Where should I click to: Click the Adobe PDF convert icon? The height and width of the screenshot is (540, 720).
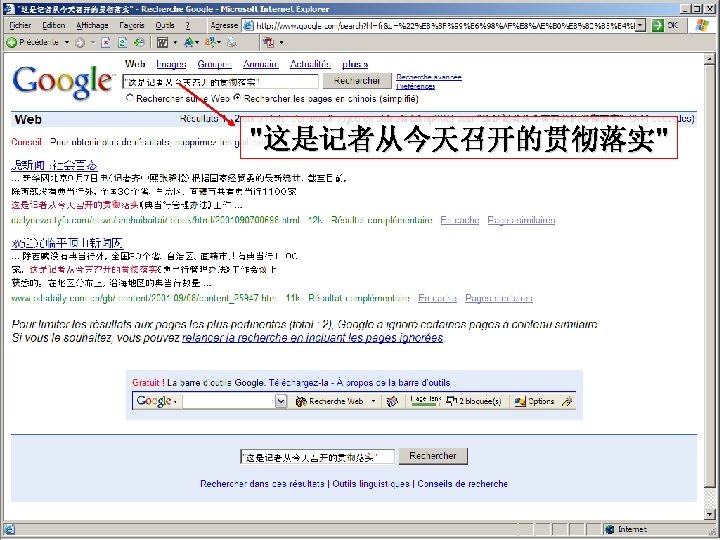point(269,43)
